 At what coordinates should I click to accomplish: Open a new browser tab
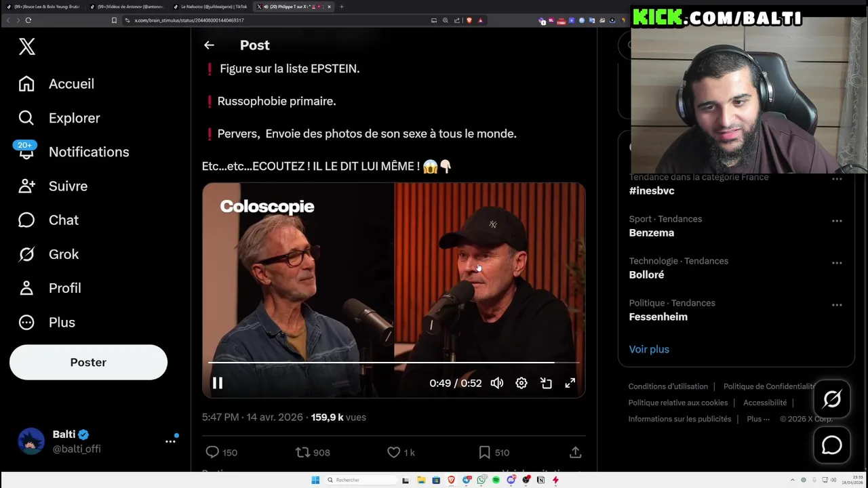[342, 7]
